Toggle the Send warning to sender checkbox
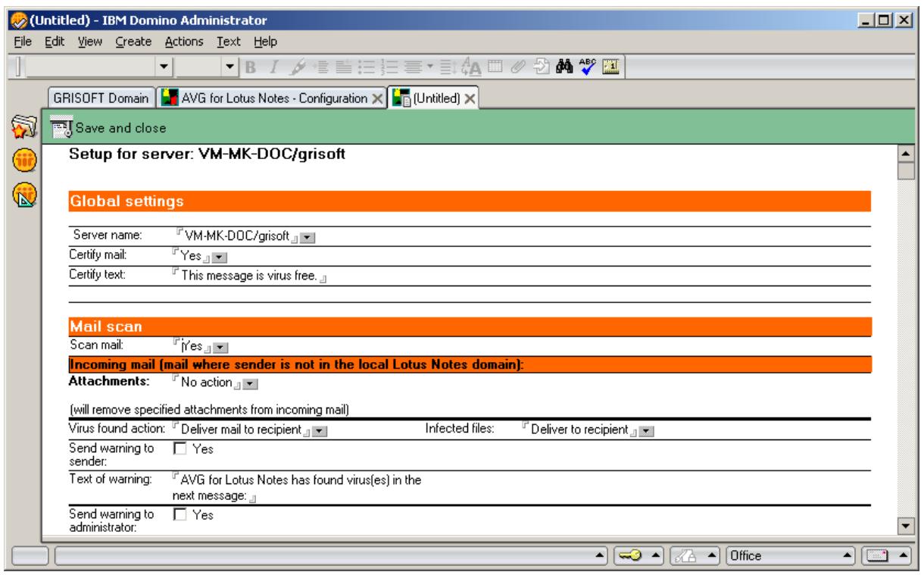Image resolution: width=924 pixels, height=575 pixels. click(x=180, y=449)
